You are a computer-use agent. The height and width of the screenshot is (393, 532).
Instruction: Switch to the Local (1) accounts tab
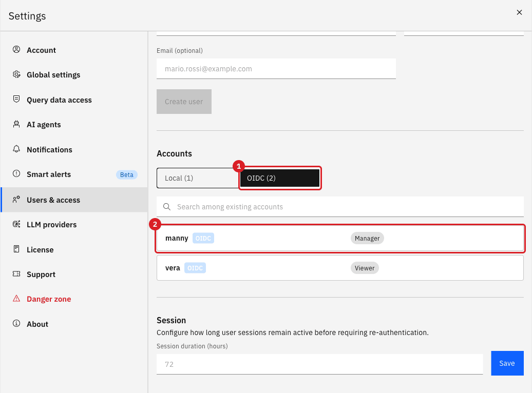tap(198, 178)
